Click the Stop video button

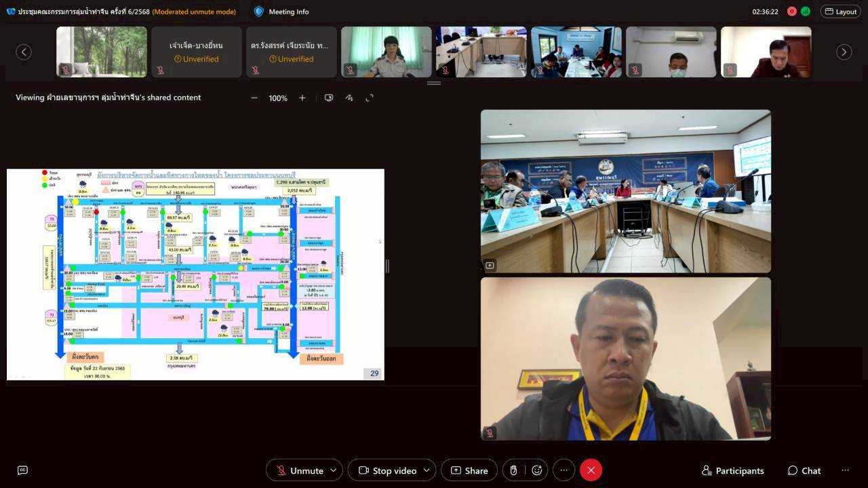point(387,470)
